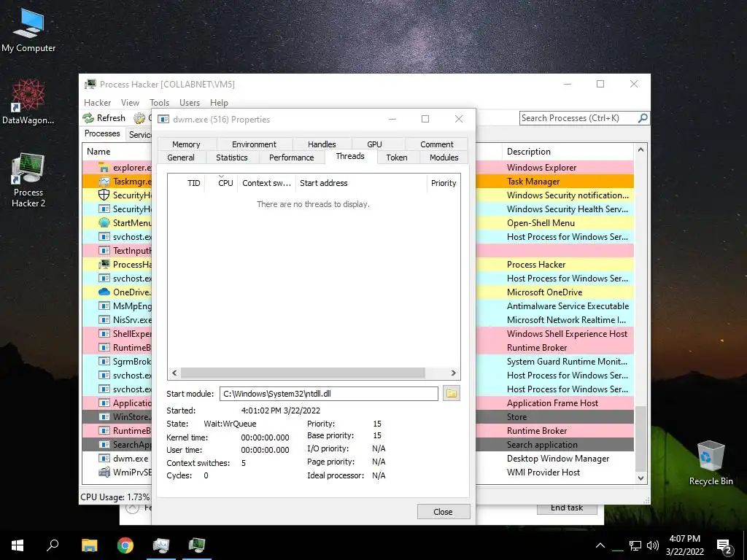Show hidden tray icons chevron
The width and height of the screenshot is (747, 560).
[600, 545]
